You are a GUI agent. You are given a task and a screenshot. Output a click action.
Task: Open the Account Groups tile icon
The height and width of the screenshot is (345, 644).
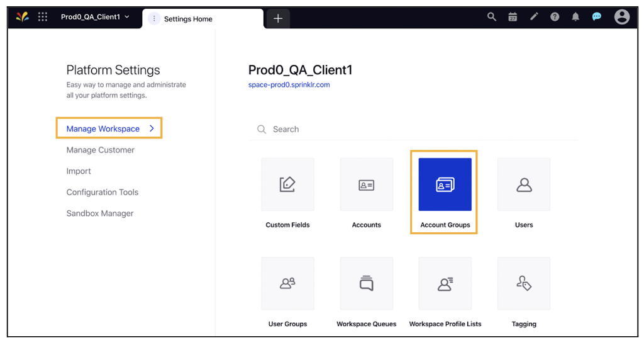point(445,184)
